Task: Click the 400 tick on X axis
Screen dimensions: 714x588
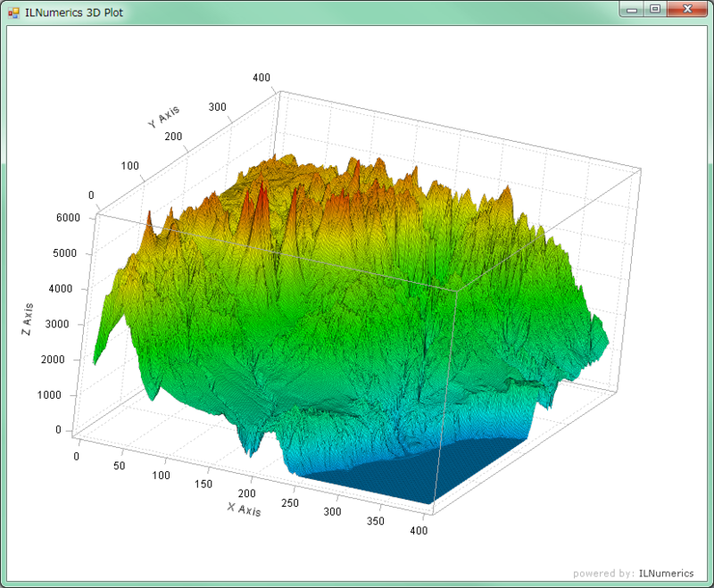Action: click(x=419, y=531)
